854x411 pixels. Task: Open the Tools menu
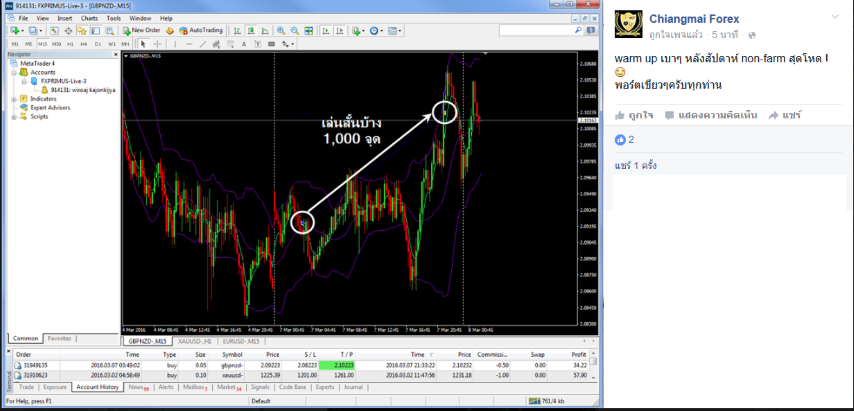113,18
